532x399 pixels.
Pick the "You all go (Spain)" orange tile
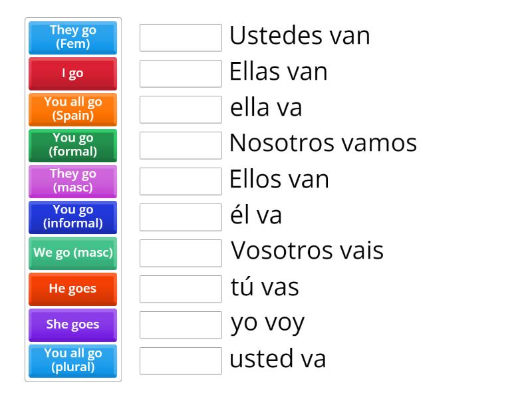tap(72, 110)
